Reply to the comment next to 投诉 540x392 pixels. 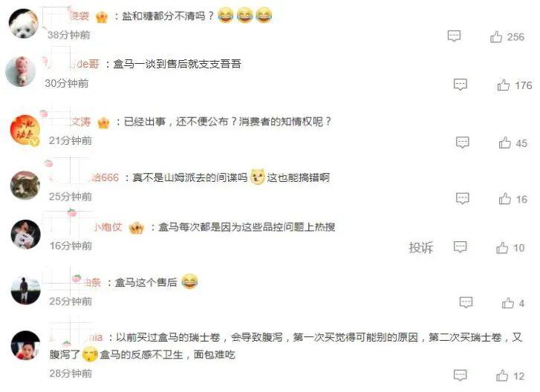click(x=460, y=246)
